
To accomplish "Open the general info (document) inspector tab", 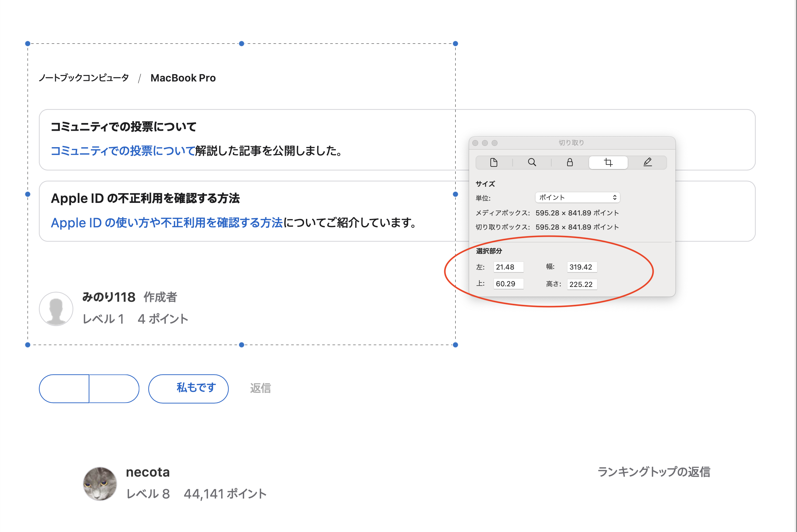I will (x=494, y=163).
